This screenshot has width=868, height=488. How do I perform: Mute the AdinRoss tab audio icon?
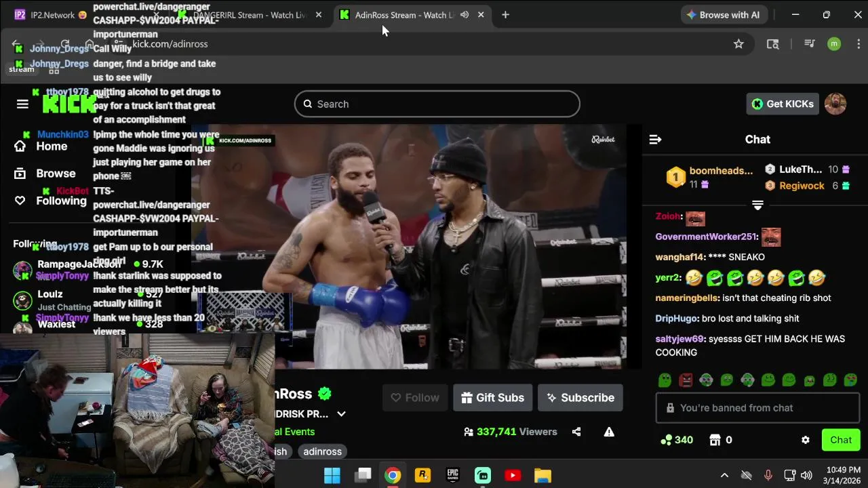pos(465,15)
